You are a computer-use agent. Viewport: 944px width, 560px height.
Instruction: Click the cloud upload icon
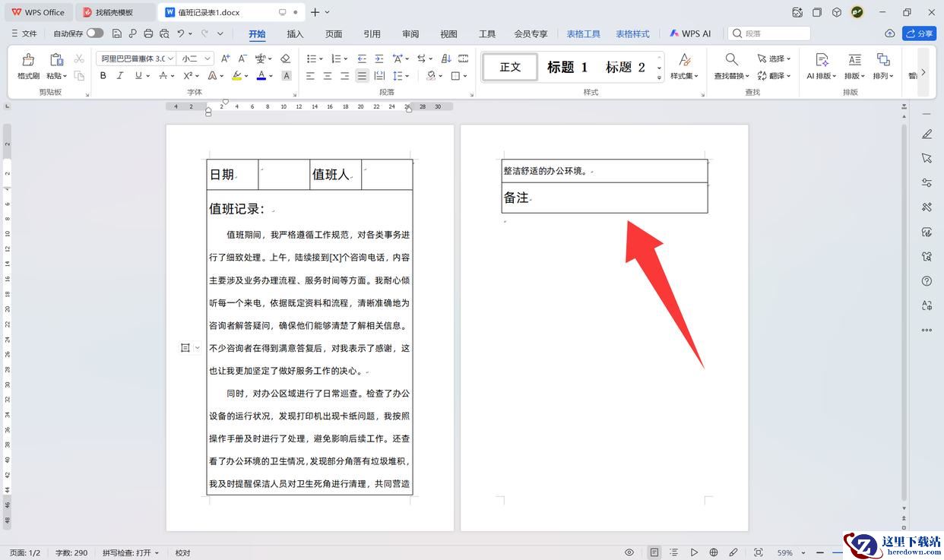[889, 33]
